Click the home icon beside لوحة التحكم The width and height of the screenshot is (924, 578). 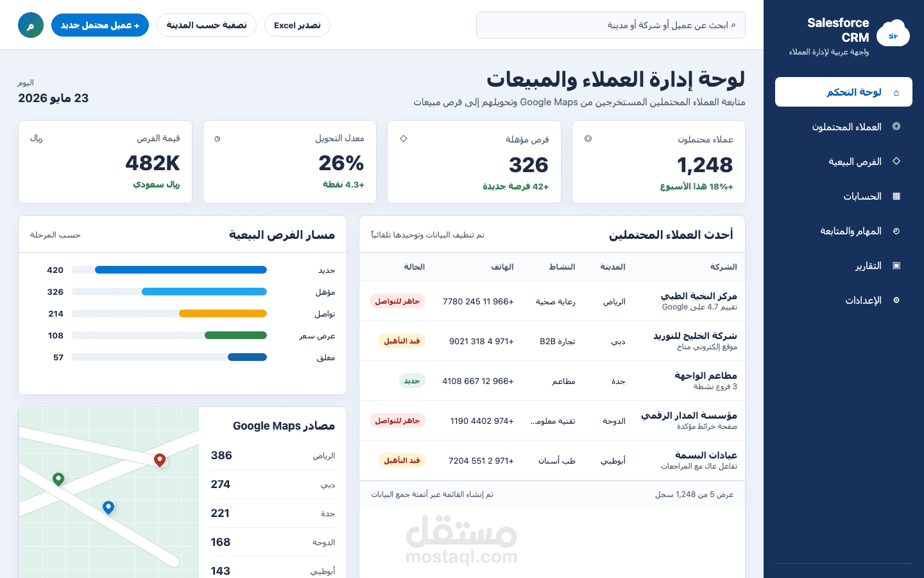tap(896, 92)
